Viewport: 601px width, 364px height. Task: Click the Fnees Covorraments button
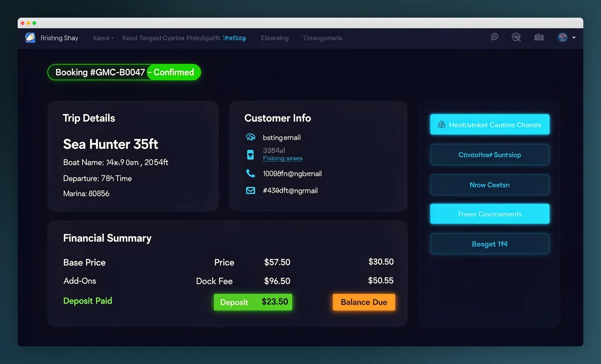pyautogui.click(x=490, y=214)
